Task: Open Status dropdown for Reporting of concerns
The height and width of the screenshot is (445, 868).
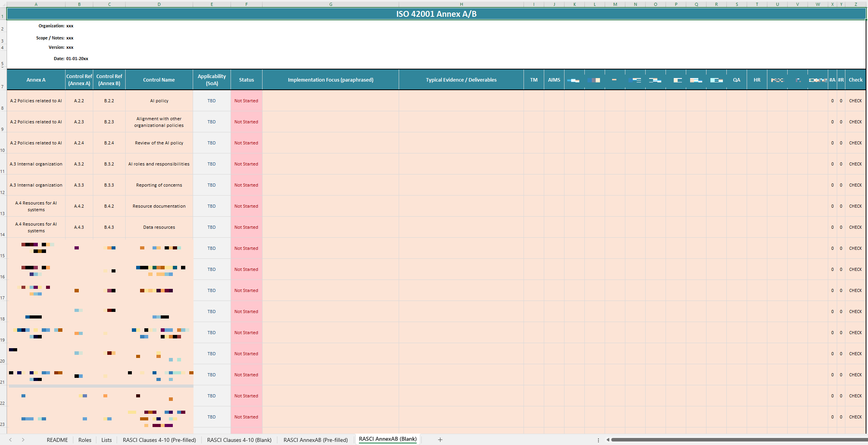Action: (246, 185)
